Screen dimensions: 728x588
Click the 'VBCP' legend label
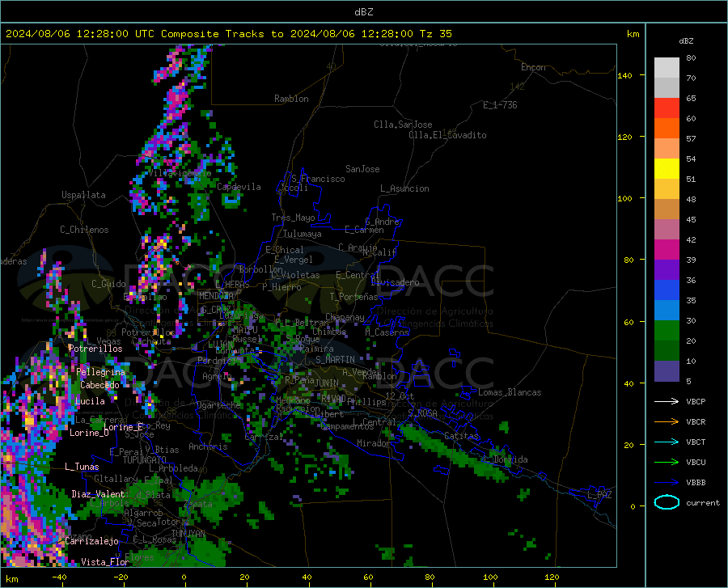coord(696,401)
